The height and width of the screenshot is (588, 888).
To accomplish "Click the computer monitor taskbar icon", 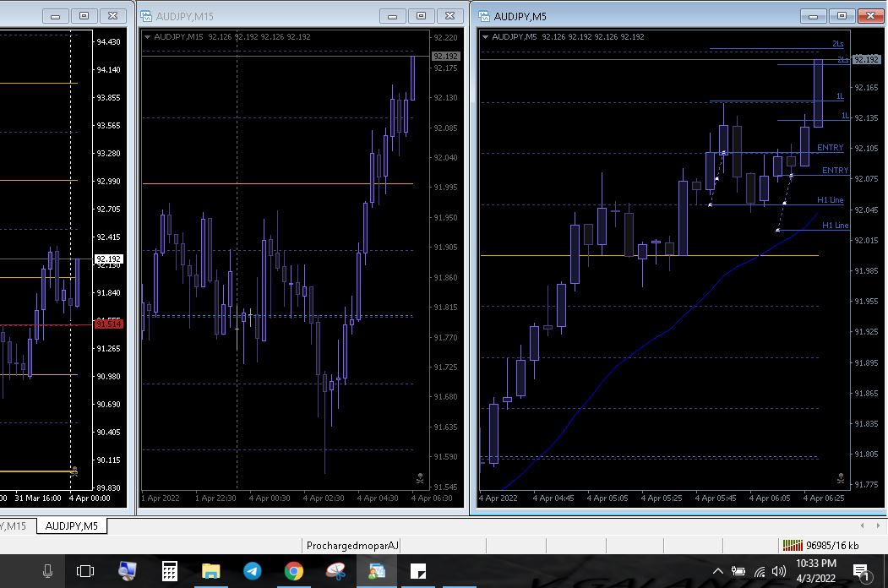I will click(x=128, y=571).
